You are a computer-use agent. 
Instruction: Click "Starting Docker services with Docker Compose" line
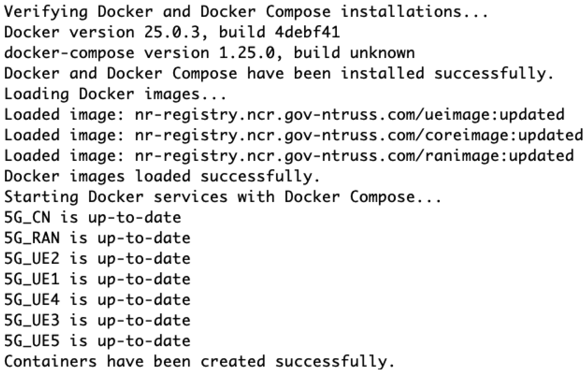[x=222, y=197]
